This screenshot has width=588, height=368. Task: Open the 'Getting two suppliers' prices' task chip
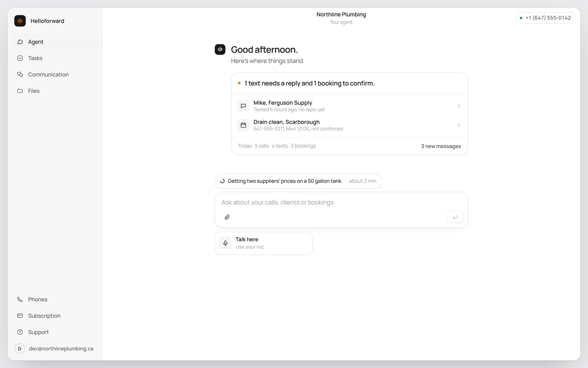pyautogui.click(x=298, y=181)
